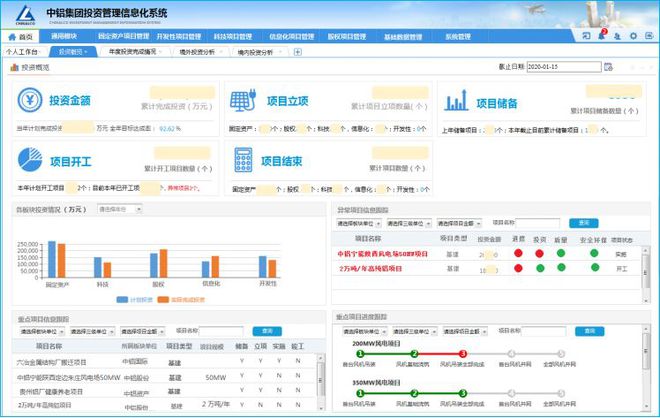This screenshot has height=418, width=660.
Task: Click the user profile icon in header
Action: pos(617,36)
